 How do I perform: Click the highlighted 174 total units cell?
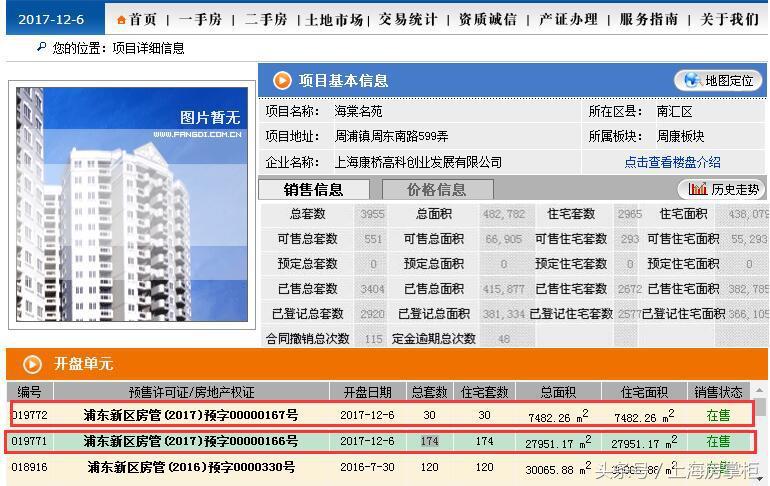pos(430,441)
